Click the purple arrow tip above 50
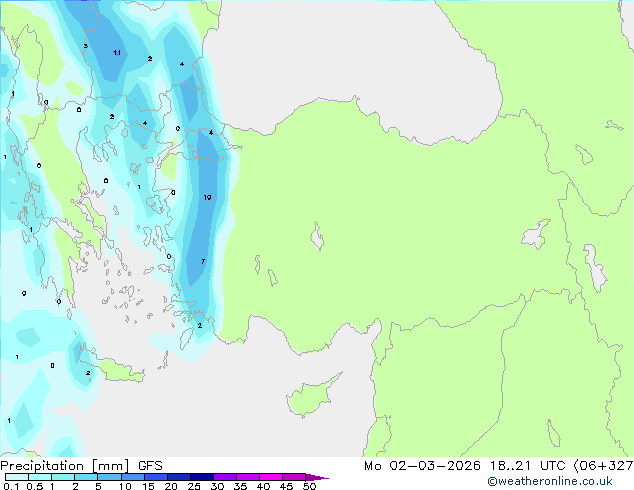This screenshot has height=490, width=634. 317,477
